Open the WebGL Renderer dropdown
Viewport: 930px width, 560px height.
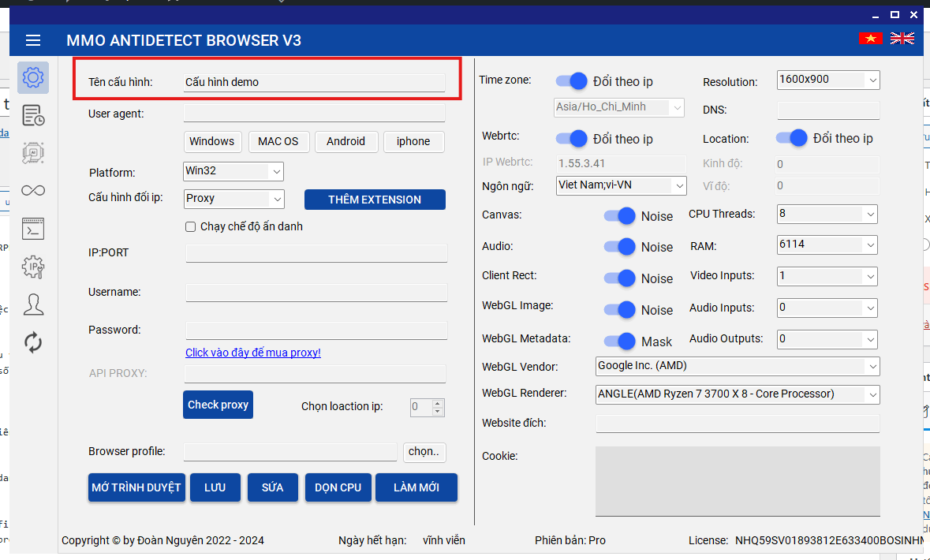click(738, 394)
